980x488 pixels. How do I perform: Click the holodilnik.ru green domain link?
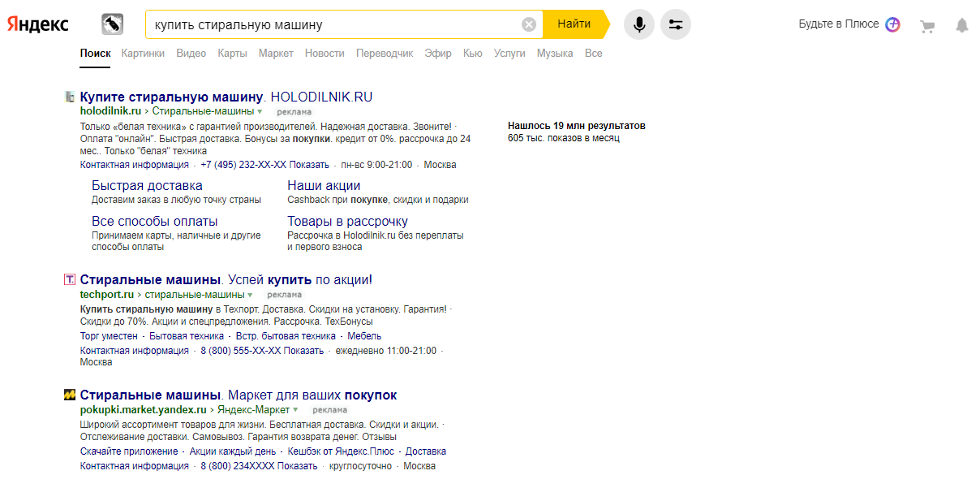click(x=110, y=111)
